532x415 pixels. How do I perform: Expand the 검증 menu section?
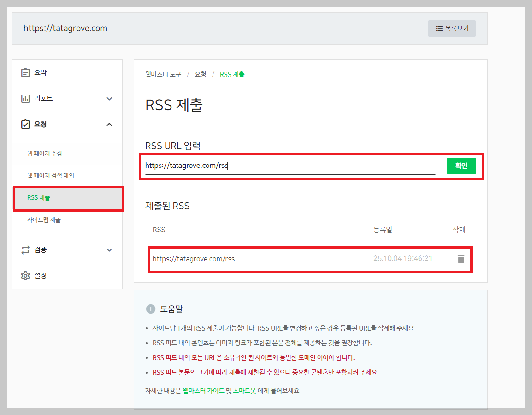click(x=109, y=249)
